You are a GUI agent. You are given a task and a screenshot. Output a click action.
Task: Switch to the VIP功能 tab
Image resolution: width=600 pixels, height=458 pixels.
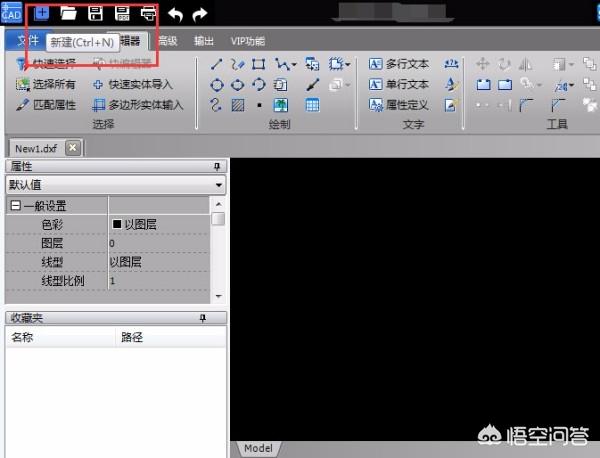coord(247,41)
